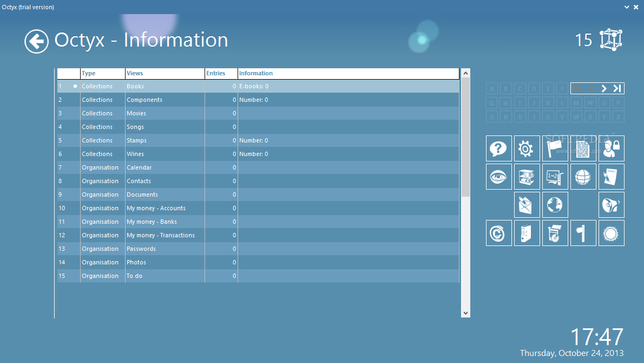Click the binder folder tile
The image size is (644, 363).
click(x=527, y=233)
